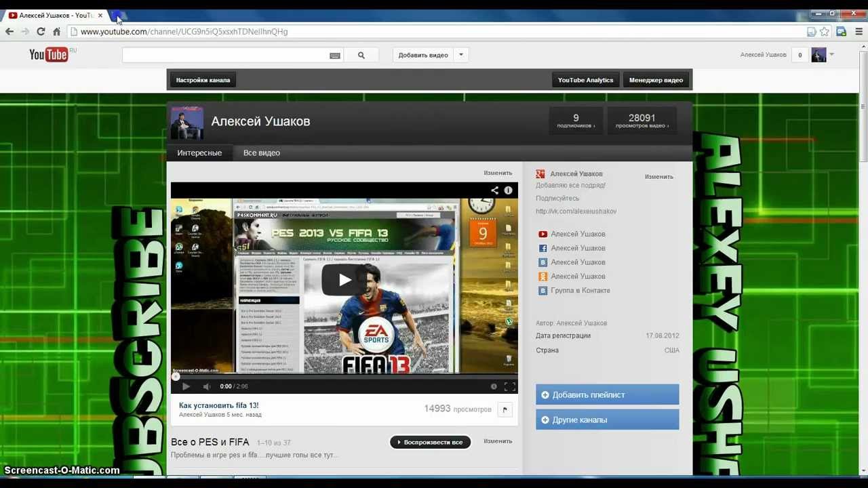Click the browser extension icon beside the star

pos(842,31)
